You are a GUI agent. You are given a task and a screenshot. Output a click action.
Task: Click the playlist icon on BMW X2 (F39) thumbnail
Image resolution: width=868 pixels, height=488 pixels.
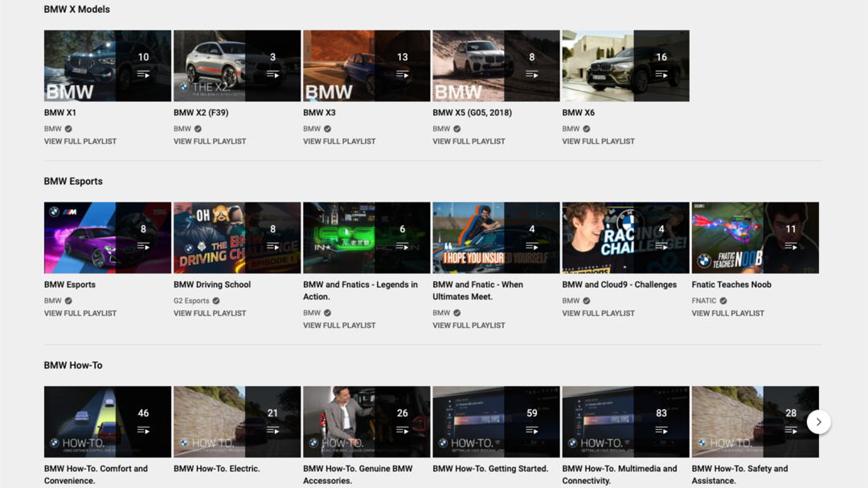click(x=273, y=74)
